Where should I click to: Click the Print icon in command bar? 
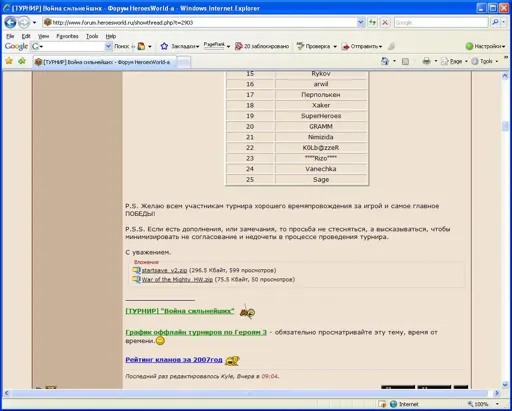[x=426, y=61]
